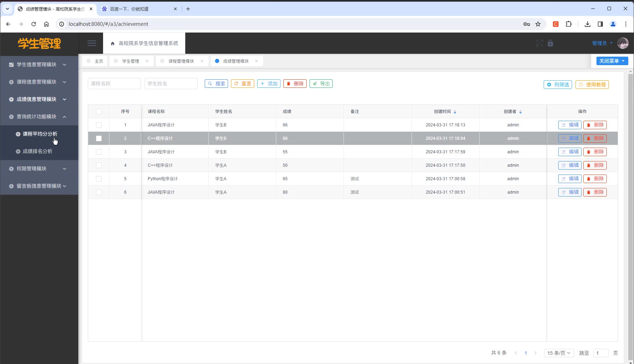Click the 导出 export button
This screenshot has width=634, height=364.
pos(321,84)
